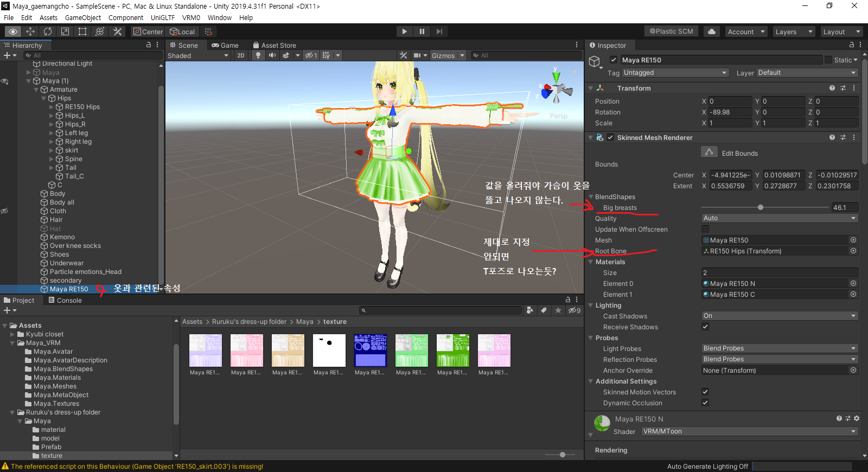Select the Scale tool

tap(65, 31)
